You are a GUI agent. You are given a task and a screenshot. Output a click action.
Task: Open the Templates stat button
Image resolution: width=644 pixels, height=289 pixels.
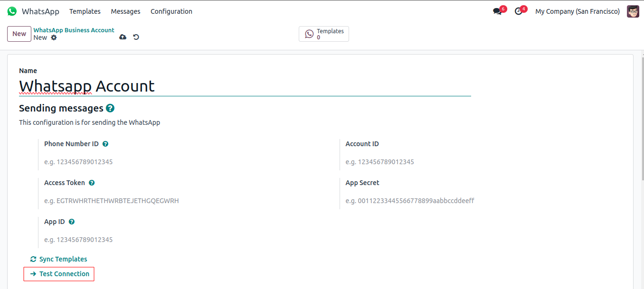click(324, 34)
